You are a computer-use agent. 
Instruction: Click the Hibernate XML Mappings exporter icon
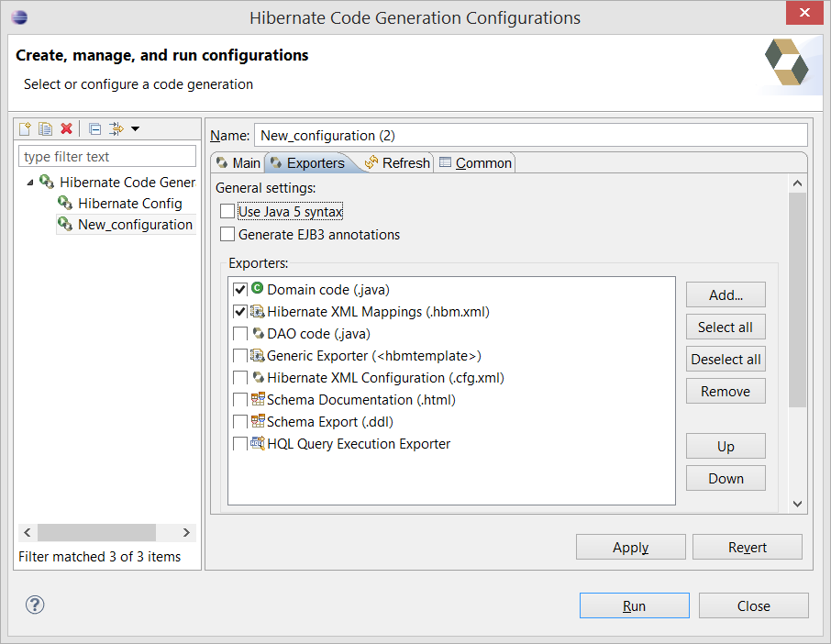[x=258, y=311]
